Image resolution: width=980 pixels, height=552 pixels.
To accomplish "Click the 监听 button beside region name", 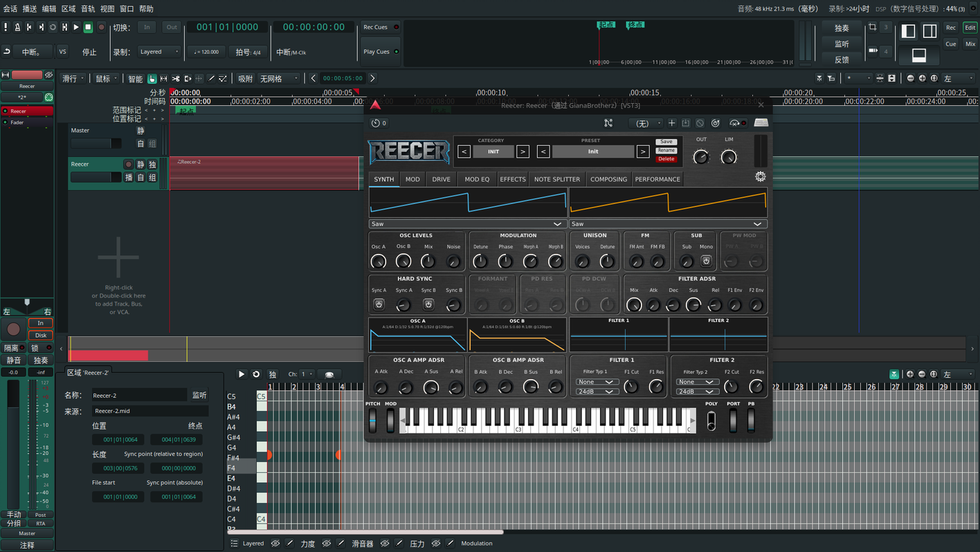I will 199,395.
